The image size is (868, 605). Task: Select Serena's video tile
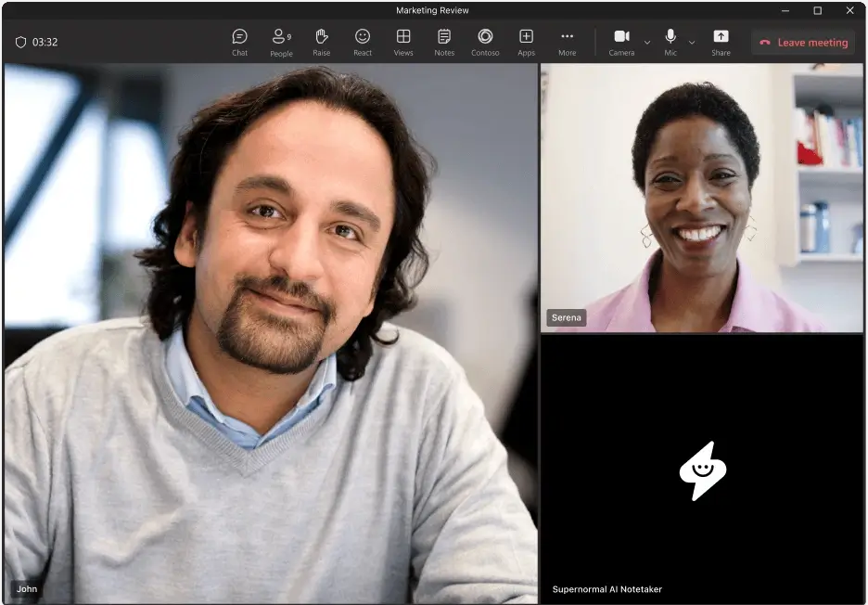702,198
